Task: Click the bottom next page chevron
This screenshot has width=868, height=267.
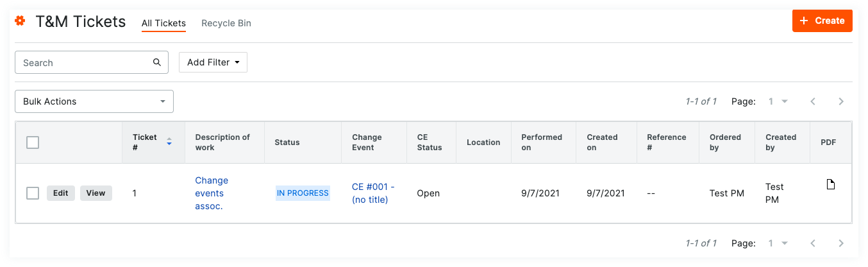Action: click(x=841, y=243)
